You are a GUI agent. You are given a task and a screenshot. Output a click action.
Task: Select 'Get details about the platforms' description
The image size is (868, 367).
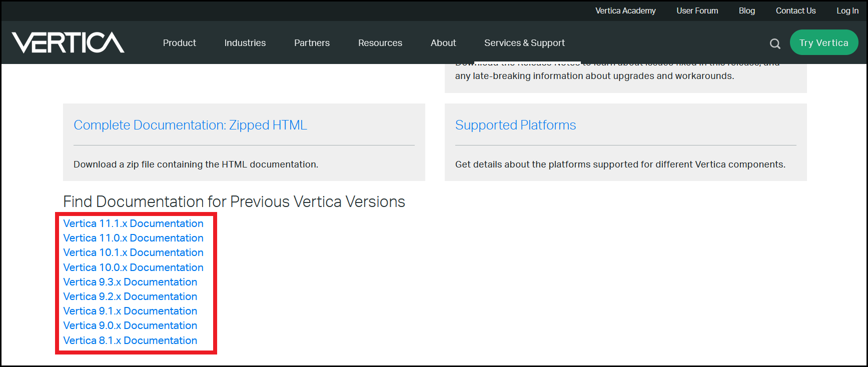click(620, 164)
